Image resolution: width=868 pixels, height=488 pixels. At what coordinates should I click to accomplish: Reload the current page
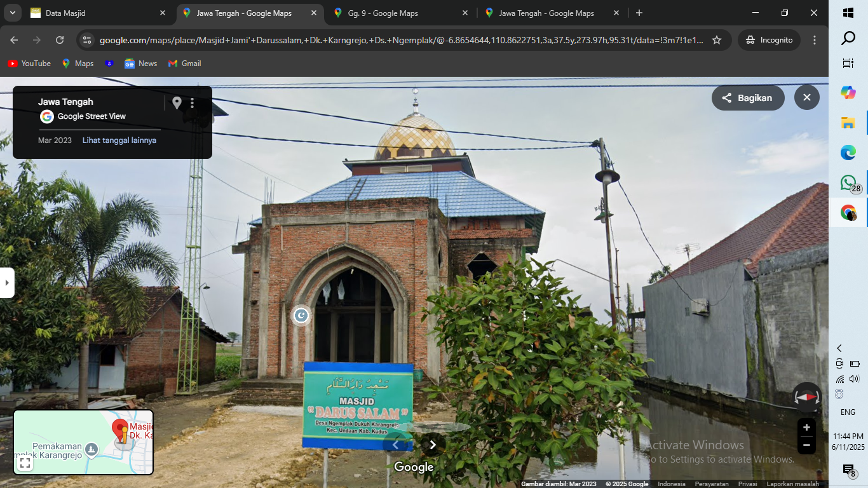coord(60,40)
